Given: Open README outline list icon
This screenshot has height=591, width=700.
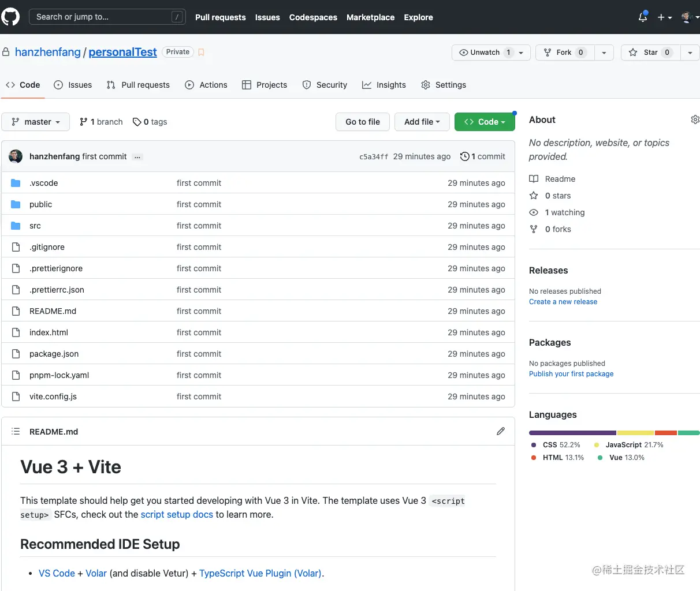Looking at the screenshot, I should [x=16, y=431].
